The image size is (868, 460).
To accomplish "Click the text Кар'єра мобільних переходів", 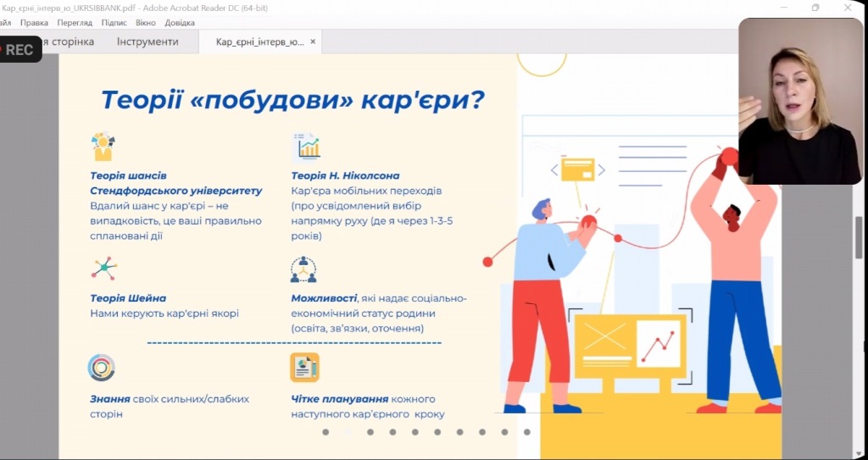I will (x=366, y=191).
